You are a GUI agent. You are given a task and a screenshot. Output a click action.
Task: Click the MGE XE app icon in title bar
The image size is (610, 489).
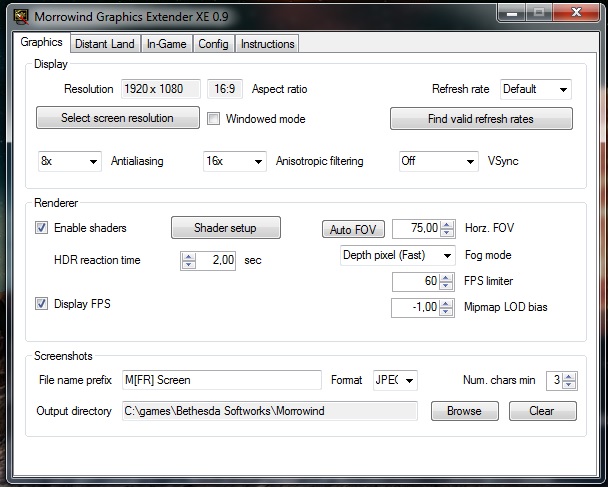21,17
